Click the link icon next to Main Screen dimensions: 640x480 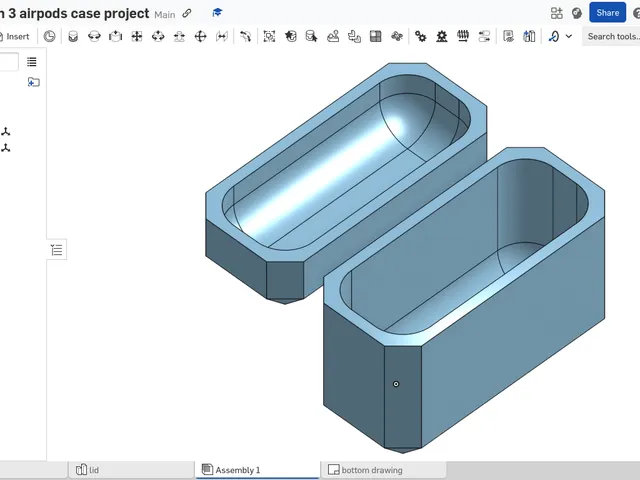pos(187,13)
